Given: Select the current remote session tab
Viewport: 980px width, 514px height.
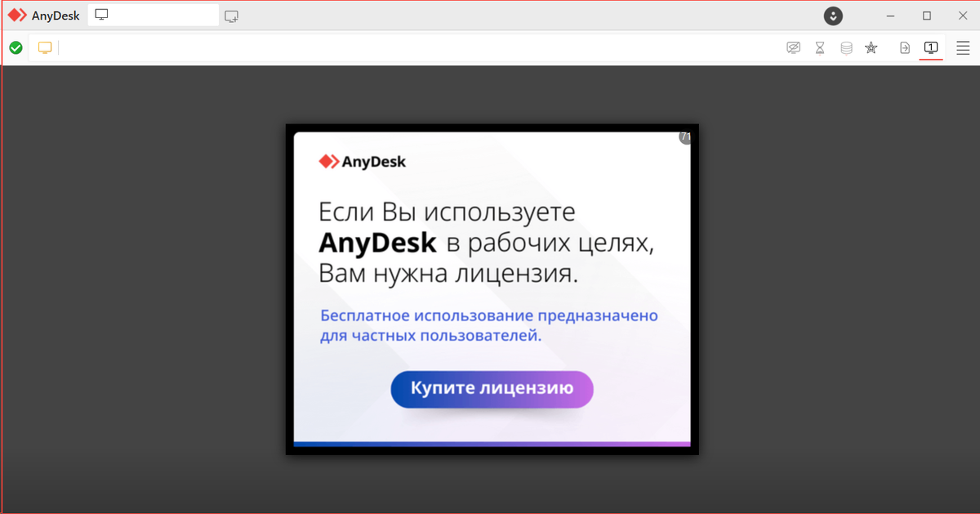Looking at the screenshot, I should pos(153,16).
